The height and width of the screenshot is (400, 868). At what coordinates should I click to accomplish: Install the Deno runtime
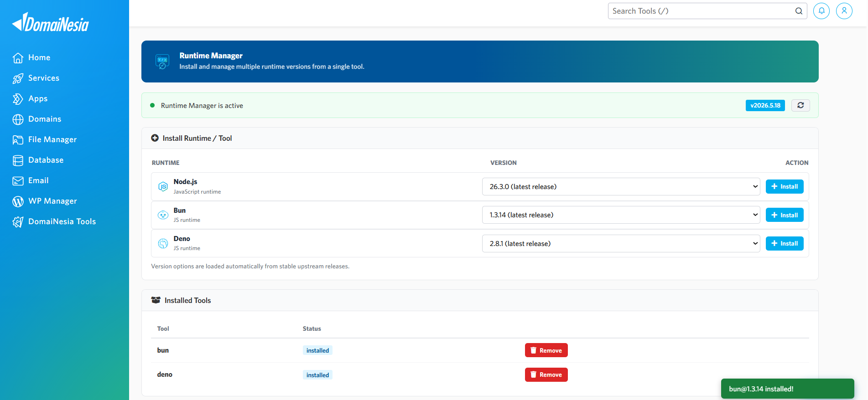[x=785, y=243]
